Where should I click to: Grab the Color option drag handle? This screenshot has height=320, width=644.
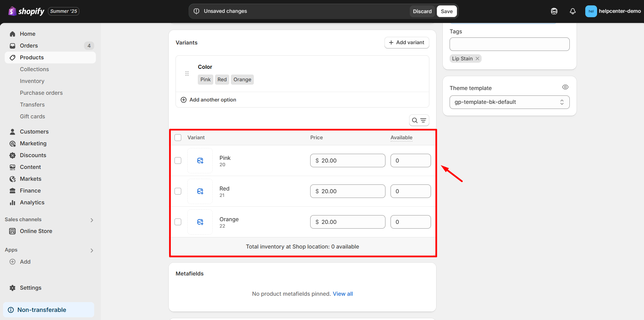point(187,74)
